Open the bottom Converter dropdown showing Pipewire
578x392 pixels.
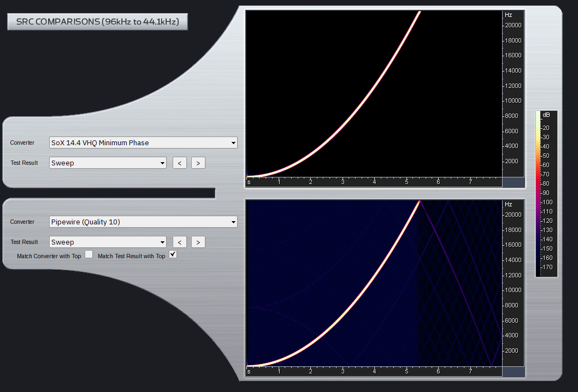coord(143,222)
